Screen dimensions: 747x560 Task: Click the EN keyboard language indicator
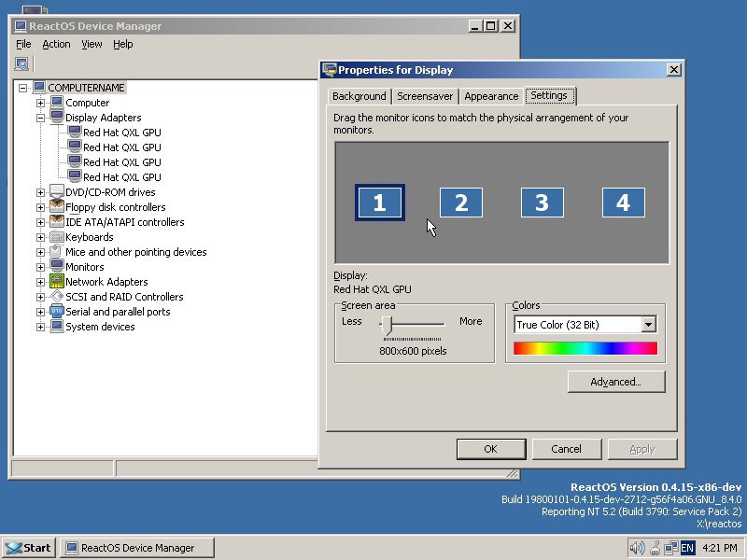687,548
